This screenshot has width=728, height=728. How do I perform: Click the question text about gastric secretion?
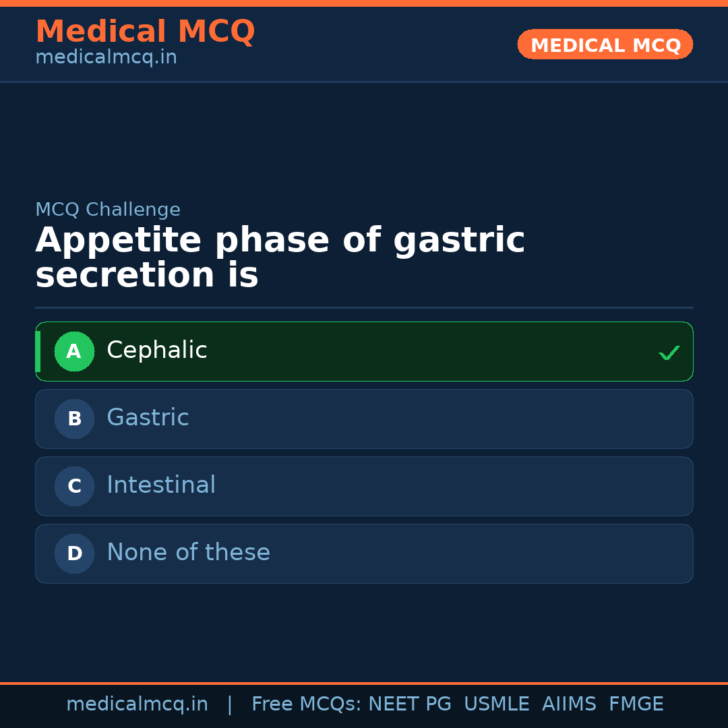[280, 258]
